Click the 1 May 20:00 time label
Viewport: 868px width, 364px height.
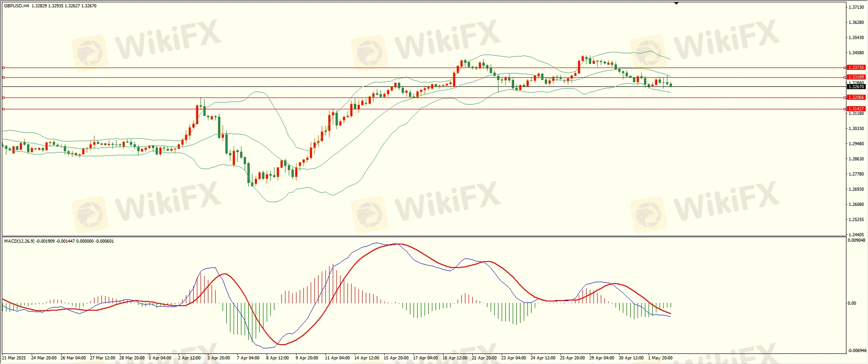pyautogui.click(x=661, y=358)
